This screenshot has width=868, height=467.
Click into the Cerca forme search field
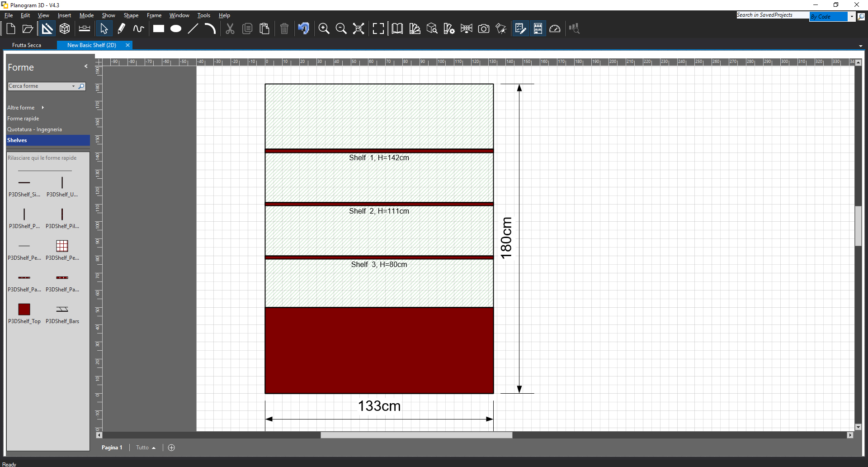pos(40,86)
